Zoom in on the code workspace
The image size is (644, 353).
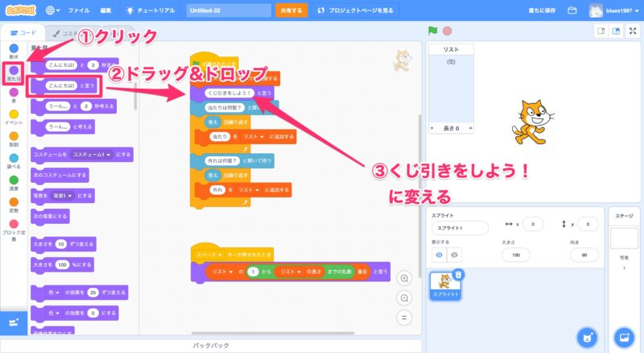click(405, 277)
